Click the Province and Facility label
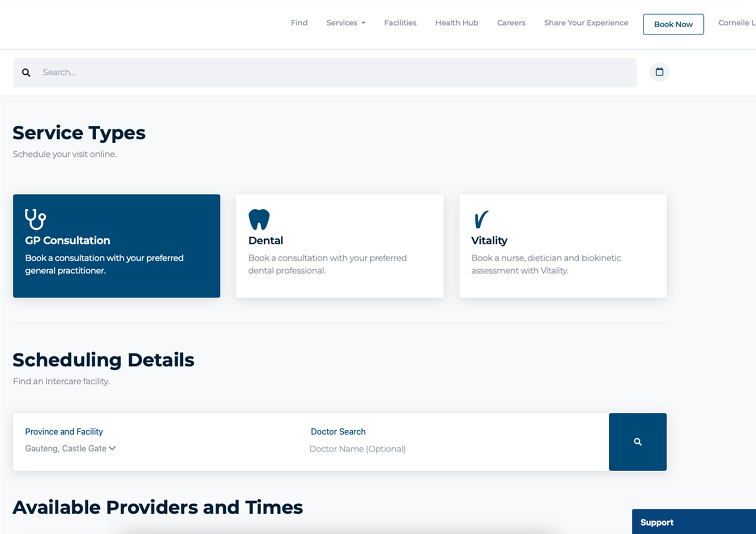The width and height of the screenshot is (756, 534). [x=64, y=432]
